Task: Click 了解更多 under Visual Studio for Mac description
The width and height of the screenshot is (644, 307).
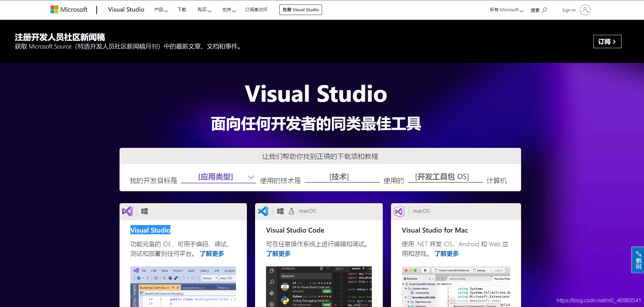Action: click(447, 254)
